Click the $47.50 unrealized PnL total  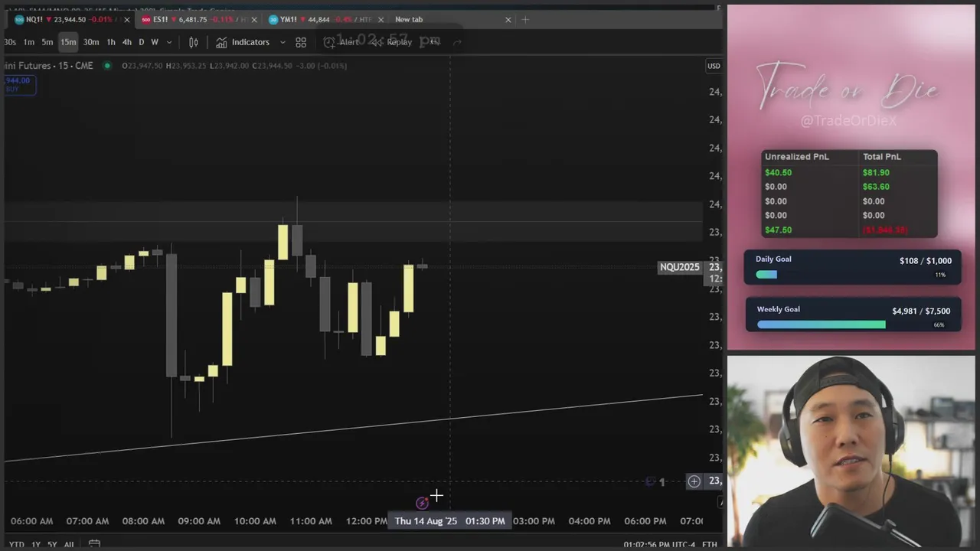tap(778, 230)
